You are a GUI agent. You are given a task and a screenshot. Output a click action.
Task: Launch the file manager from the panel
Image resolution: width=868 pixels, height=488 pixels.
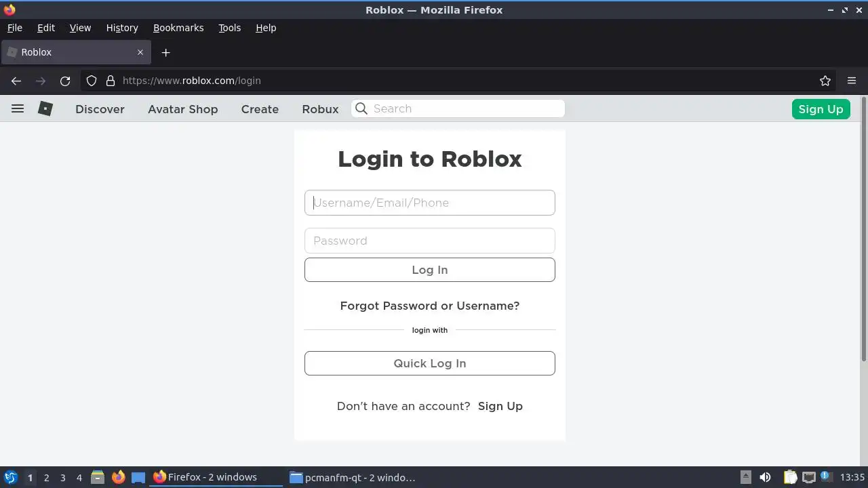pyautogui.click(x=98, y=477)
